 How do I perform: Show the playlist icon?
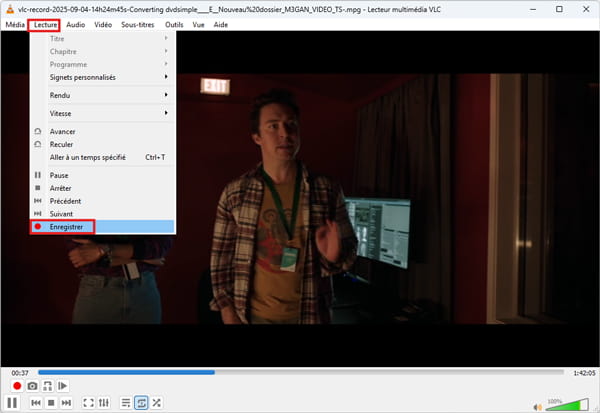click(x=126, y=403)
